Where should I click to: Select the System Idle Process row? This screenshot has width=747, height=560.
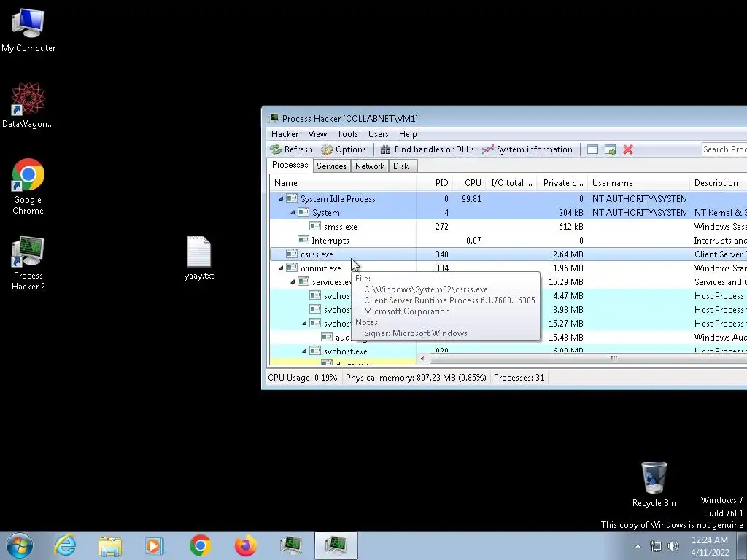point(508,198)
